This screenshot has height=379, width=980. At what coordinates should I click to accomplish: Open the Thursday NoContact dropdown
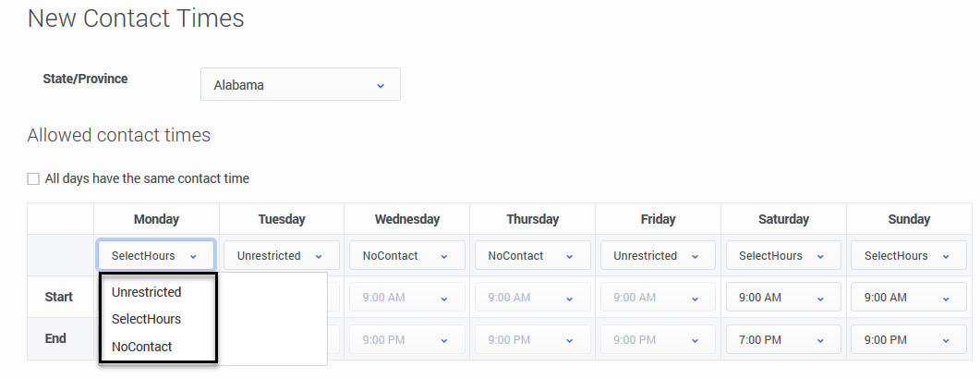[x=532, y=256]
